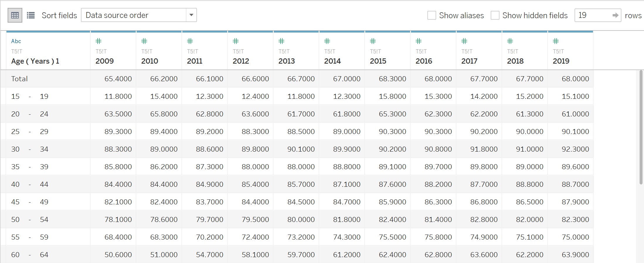Screen dimensions: 644x263
Task: Click the 2018 column header name
Action: 515,61
